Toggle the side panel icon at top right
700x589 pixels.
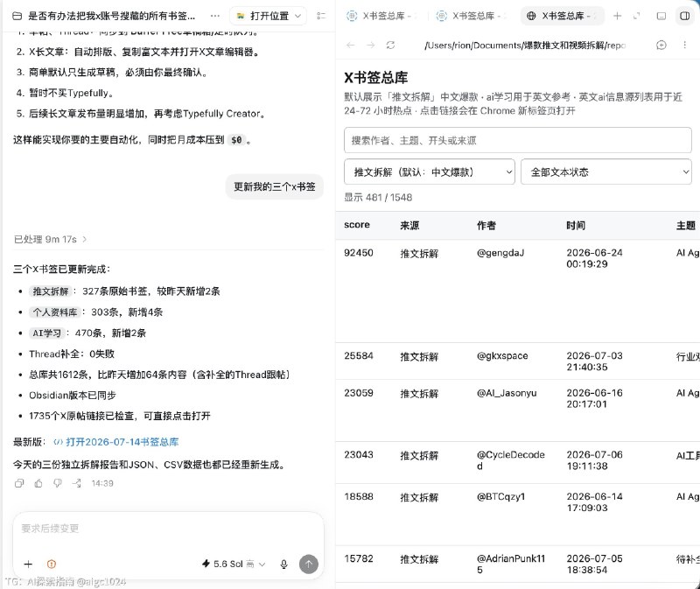[x=684, y=16]
